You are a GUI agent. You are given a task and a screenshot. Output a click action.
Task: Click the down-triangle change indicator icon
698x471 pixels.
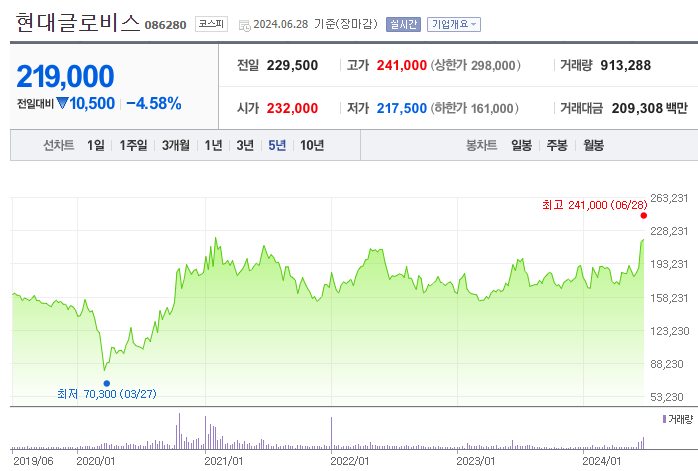62,103
